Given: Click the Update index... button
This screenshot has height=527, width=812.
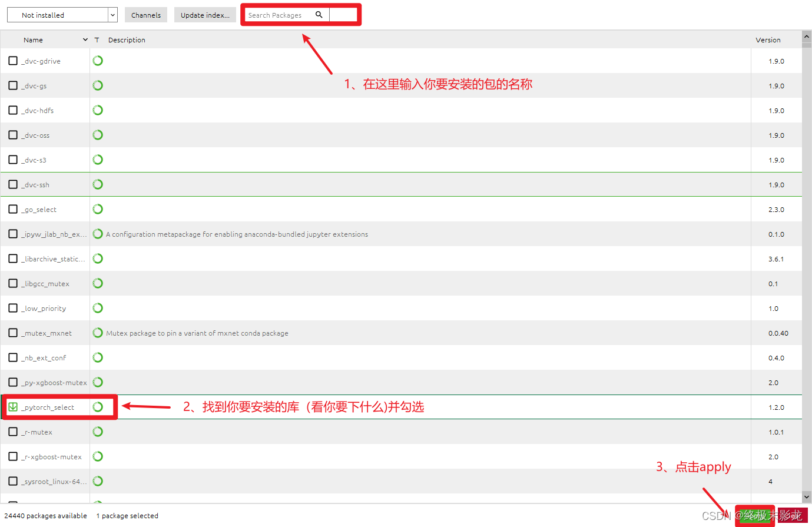Looking at the screenshot, I should tap(205, 15).
